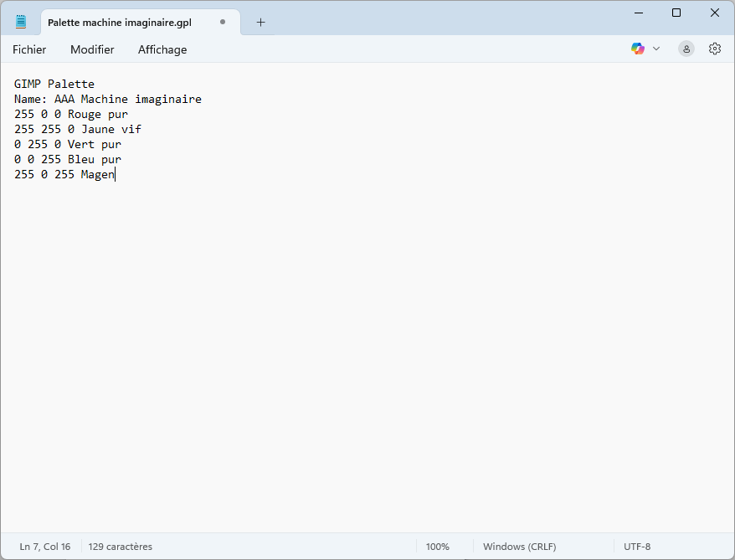The image size is (735, 560).
Task: Click the line "0 255 0 Vert pur"
Action: coord(68,144)
